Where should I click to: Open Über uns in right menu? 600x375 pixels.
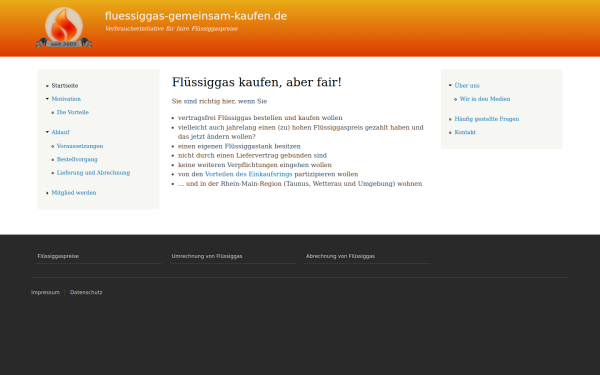point(467,85)
